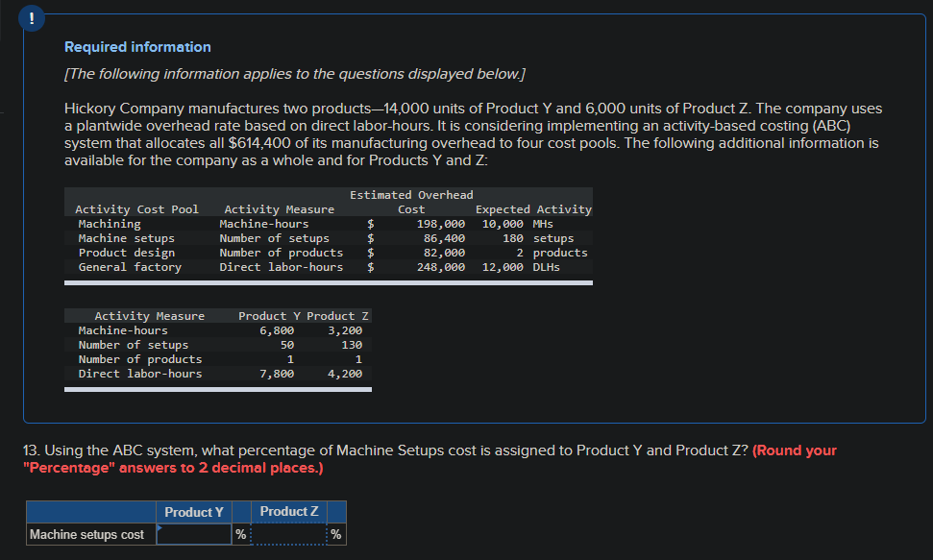Image resolution: width=933 pixels, height=560 pixels.
Task: Select the 198,000 machining cost value
Action: 441,224
